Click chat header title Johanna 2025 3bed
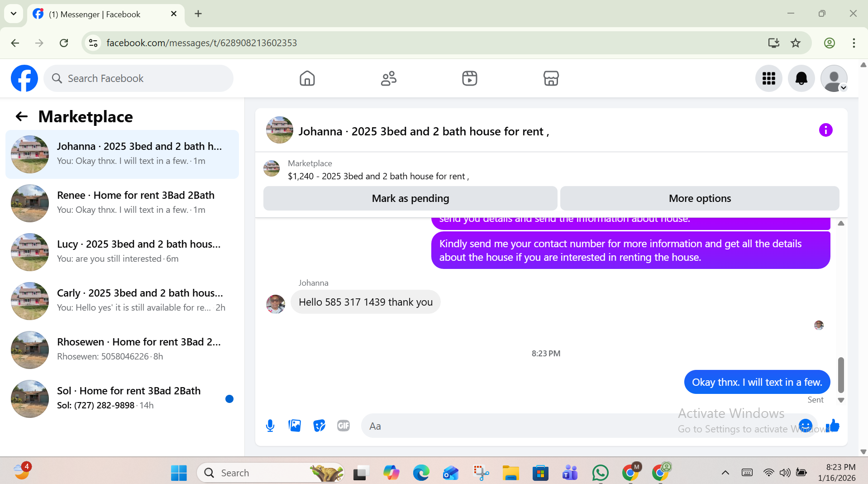This screenshot has height=484, width=868. pos(424,131)
